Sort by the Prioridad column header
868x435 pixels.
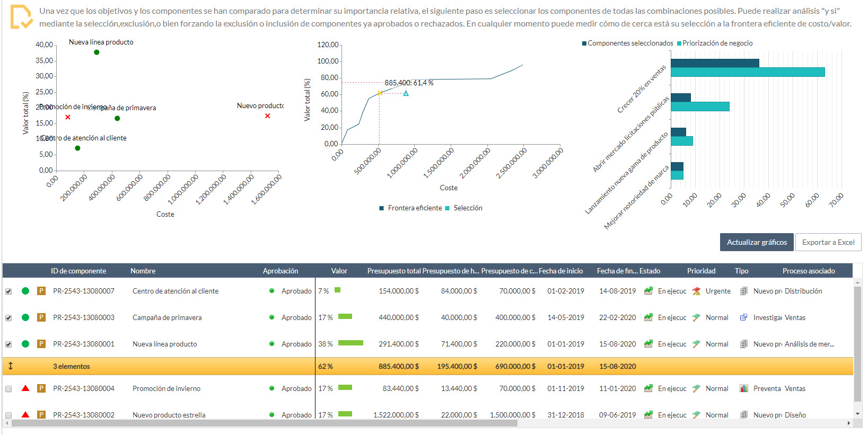pyautogui.click(x=701, y=271)
